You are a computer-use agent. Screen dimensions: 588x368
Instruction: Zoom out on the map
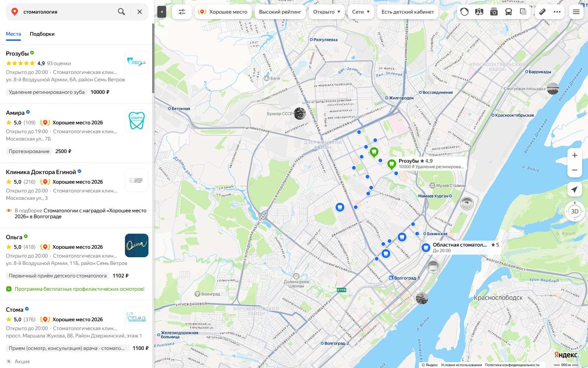575,170
